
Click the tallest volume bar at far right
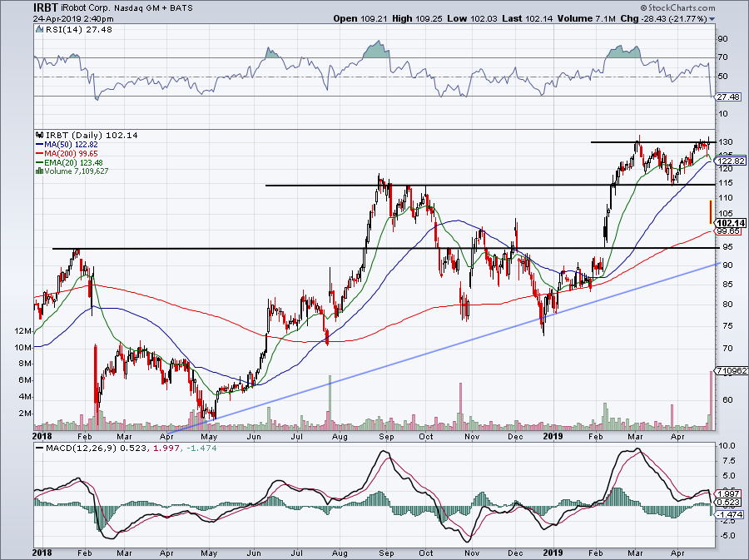point(712,400)
